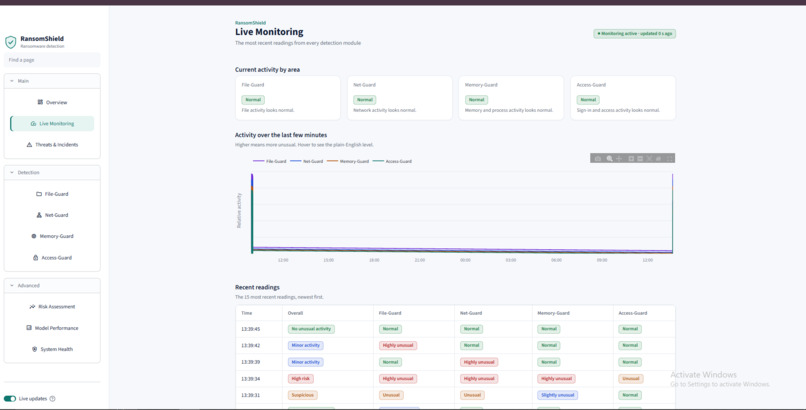This screenshot has height=410, width=806.
Task: Click the High risk badge
Action: pos(301,379)
